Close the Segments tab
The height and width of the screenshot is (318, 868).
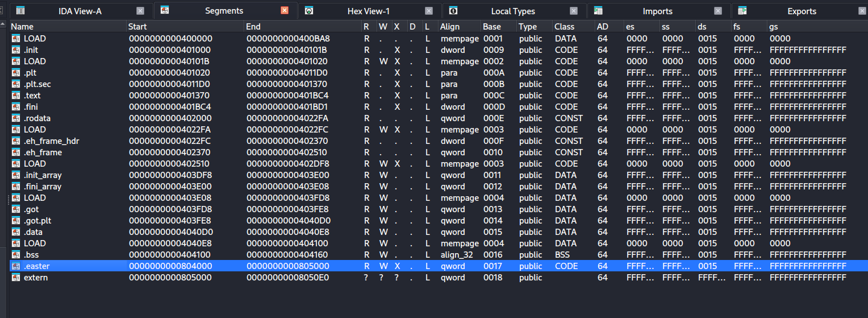[x=285, y=11]
